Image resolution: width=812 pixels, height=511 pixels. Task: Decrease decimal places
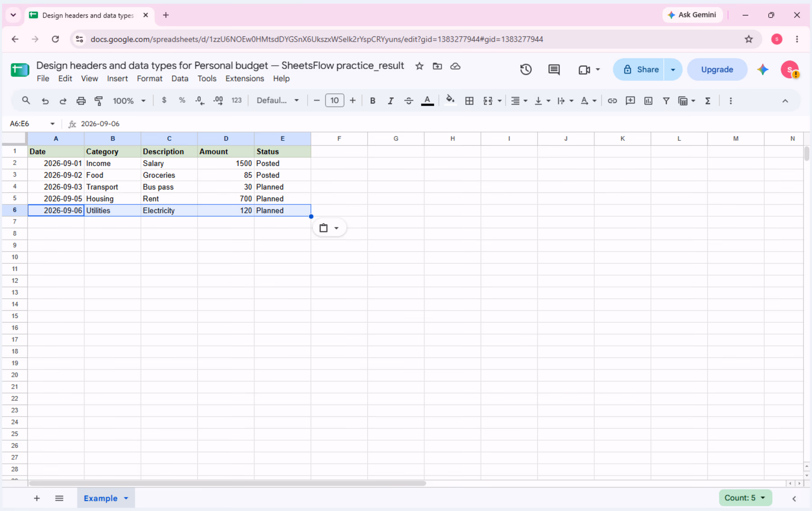tap(200, 101)
